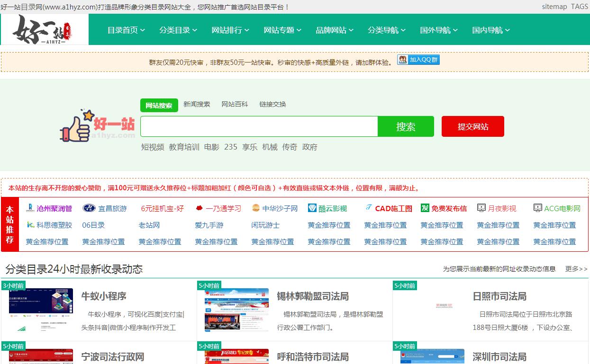Click the 更多>> link for latest listings
This screenshot has height=364, width=590.
tap(576, 269)
